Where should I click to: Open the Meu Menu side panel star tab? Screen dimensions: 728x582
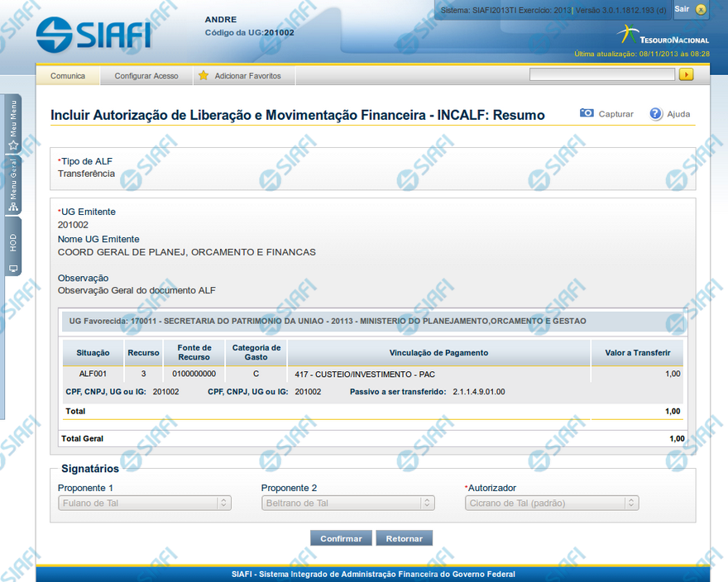[13, 124]
